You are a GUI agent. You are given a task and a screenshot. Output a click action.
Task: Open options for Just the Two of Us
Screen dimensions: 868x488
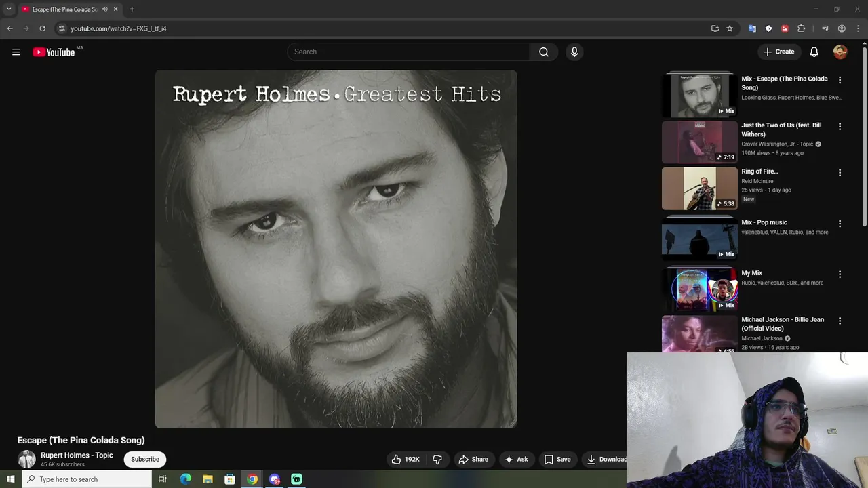tap(840, 127)
